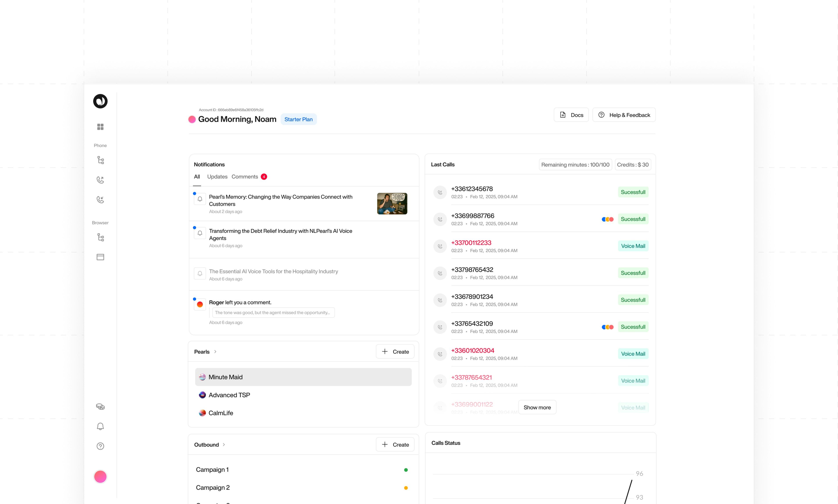838x504 pixels.
Task: Expand the Pearls section chevron
Action: click(x=216, y=351)
